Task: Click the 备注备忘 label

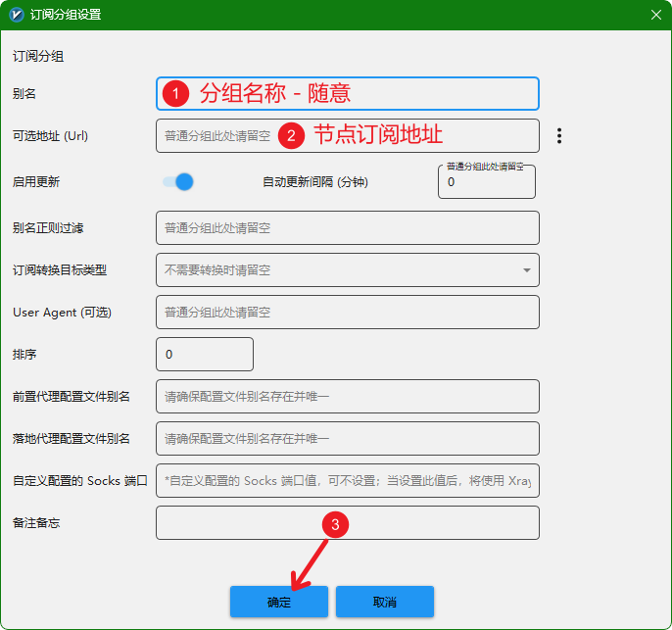Action: pos(36,523)
